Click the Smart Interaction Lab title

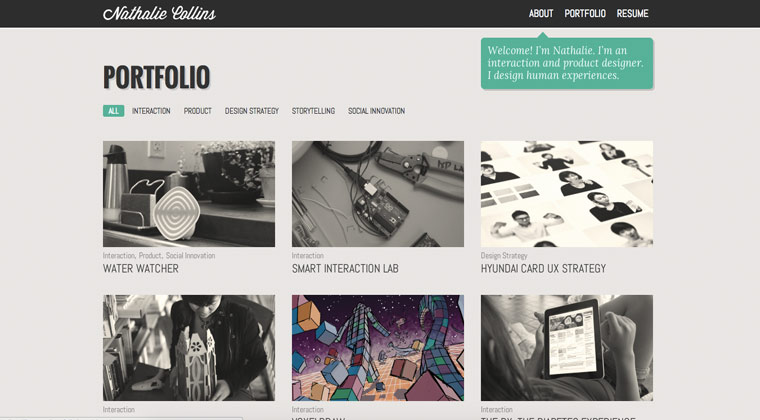pyautogui.click(x=345, y=268)
